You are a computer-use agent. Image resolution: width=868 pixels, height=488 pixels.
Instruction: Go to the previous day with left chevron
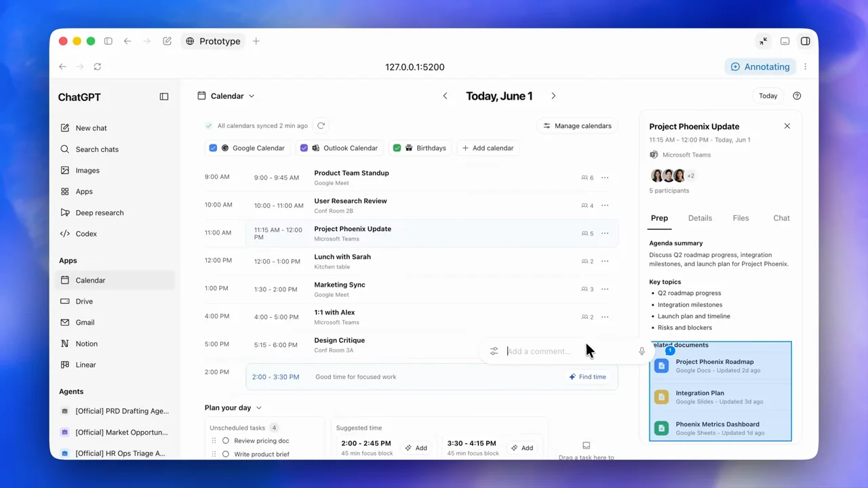pos(446,96)
